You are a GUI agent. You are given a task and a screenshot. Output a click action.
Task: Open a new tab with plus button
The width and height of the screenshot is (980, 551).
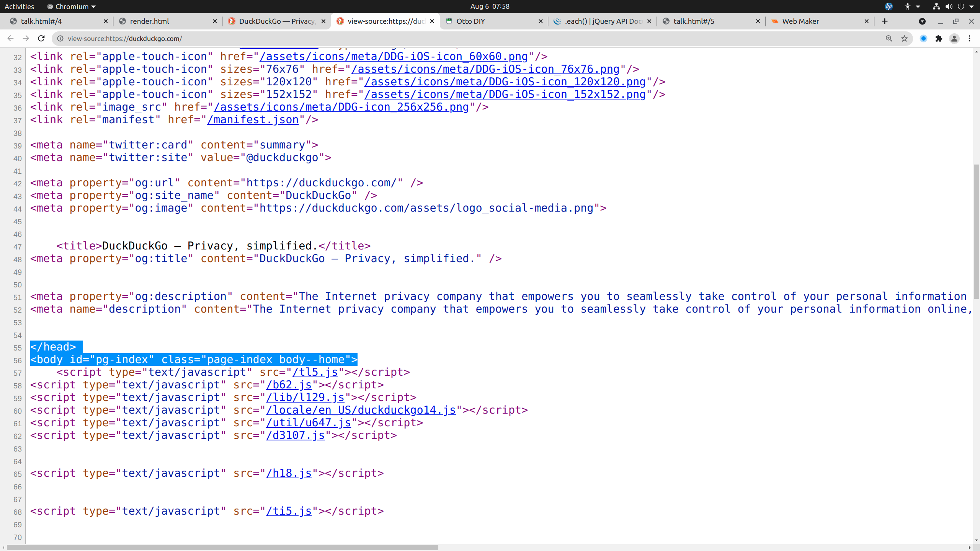(x=885, y=21)
